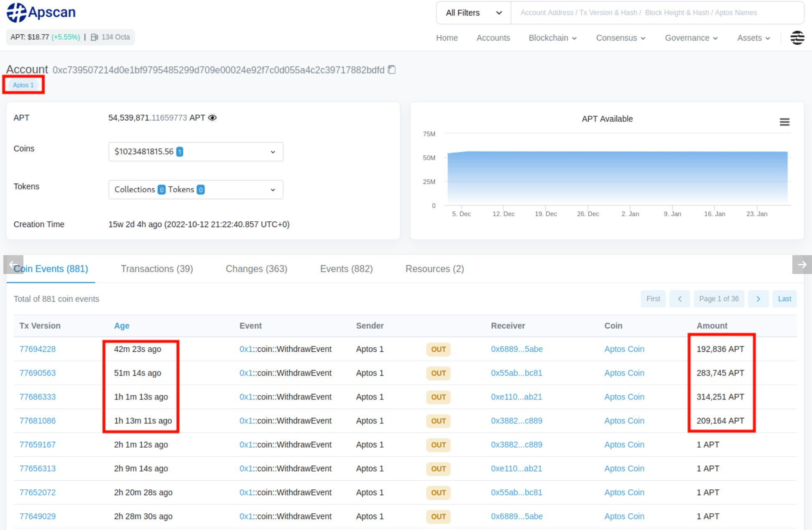Click the previous page chevron button
The height and width of the screenshot is (530, 812).
point(679,299)
